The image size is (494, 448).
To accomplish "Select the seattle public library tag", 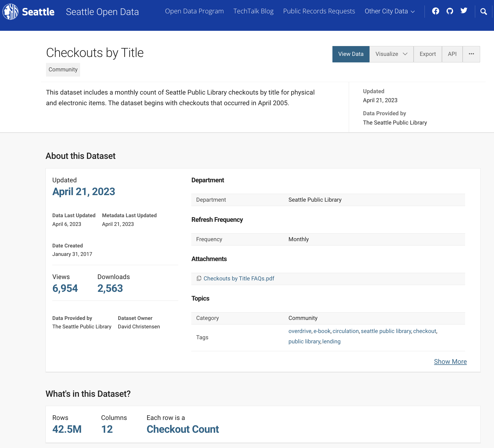I will coord(386,331).
